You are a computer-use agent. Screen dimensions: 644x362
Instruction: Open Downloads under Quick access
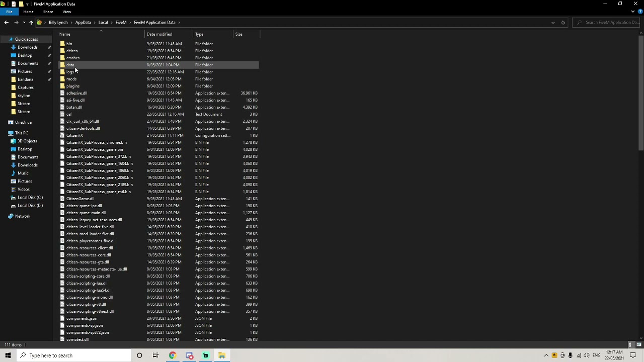coord(27,47)
